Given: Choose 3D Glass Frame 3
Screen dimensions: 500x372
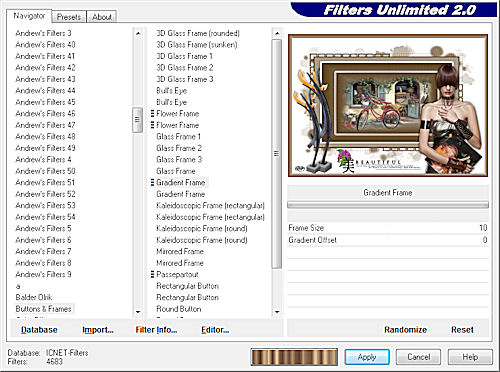Looking at the screenshot, I should coord(185,79).
